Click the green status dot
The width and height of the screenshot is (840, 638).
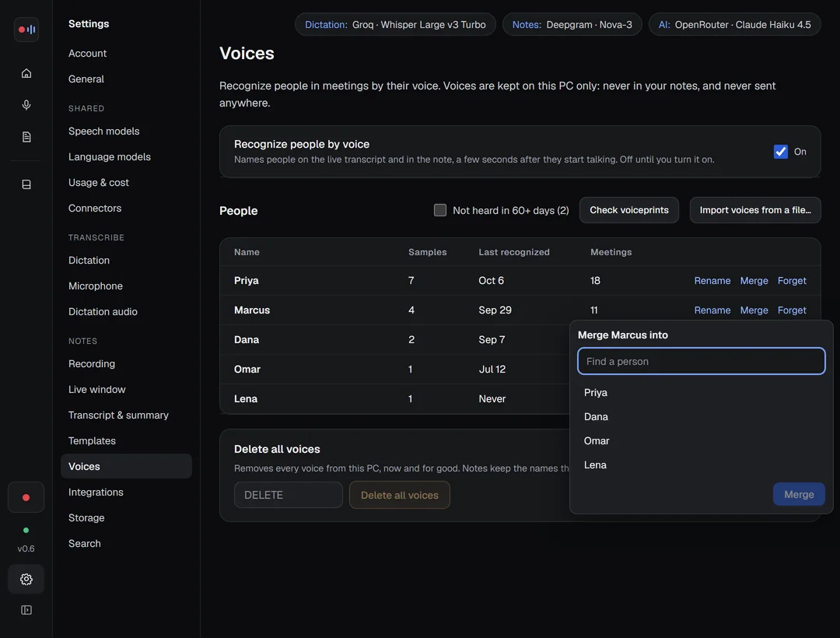[26, 531]
